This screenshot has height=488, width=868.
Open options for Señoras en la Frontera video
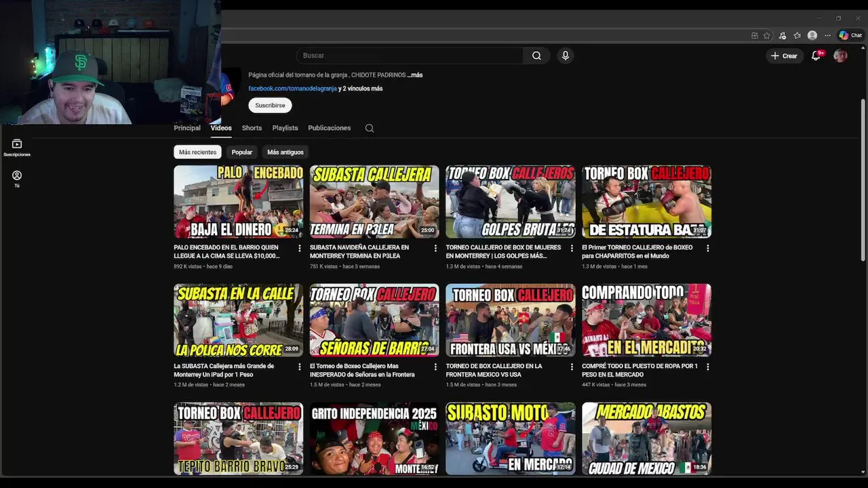click(435, 367)
